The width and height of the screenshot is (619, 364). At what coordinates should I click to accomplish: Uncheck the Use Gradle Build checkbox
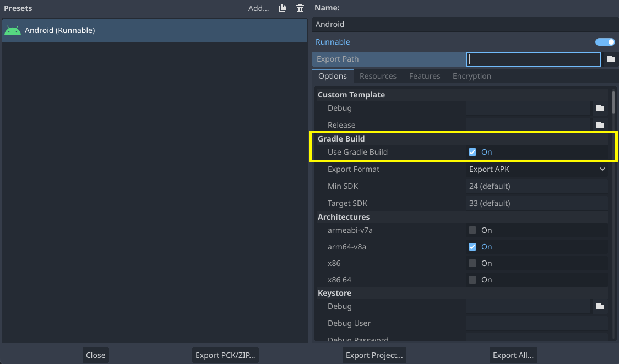pos(472,152)
